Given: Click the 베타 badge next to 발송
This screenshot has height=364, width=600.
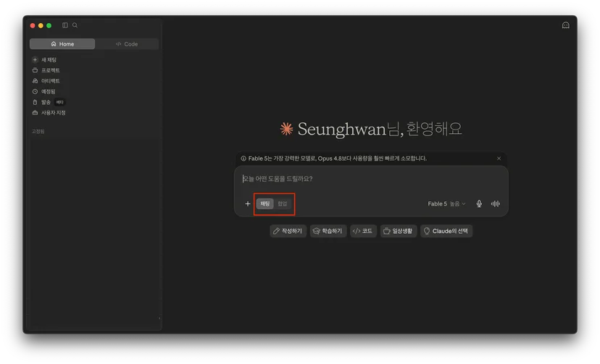Looking at the screenshot, I should [59, 102].
